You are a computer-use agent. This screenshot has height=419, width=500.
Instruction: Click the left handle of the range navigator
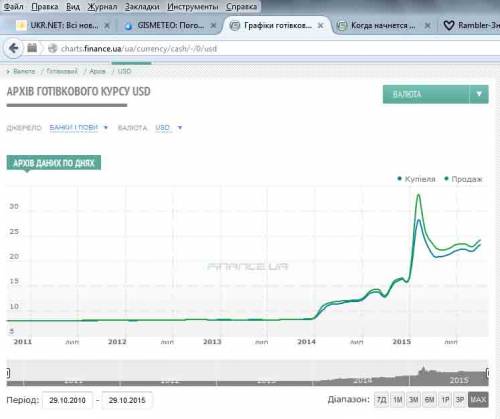coord(8,373)
